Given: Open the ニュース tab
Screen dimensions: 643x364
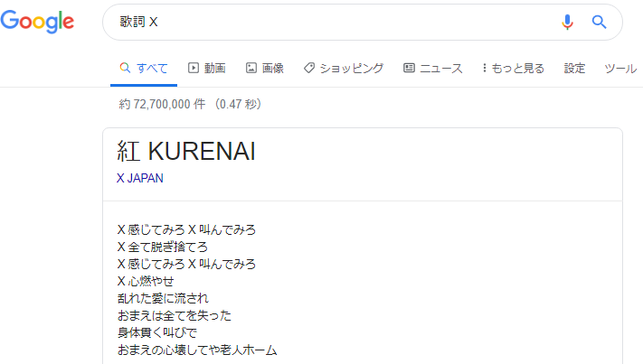Looking at the screenshot, I should click(433, 68).
